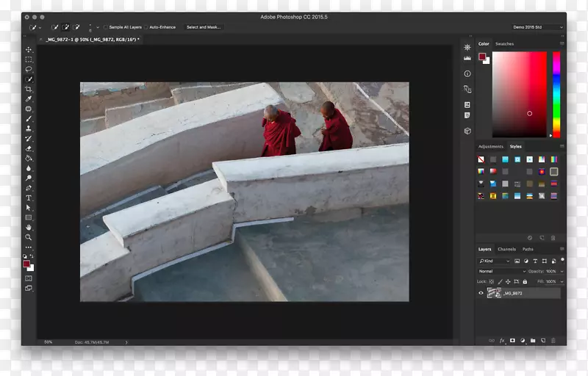Open the Normal blend mode dropdown
This screenshot has width=588, height=376.
501,272
